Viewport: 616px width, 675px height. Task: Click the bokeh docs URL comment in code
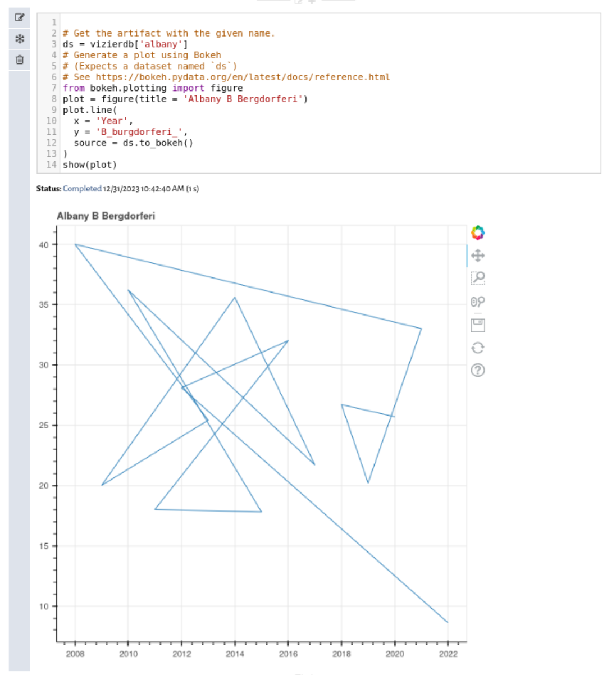click(226, 77)
